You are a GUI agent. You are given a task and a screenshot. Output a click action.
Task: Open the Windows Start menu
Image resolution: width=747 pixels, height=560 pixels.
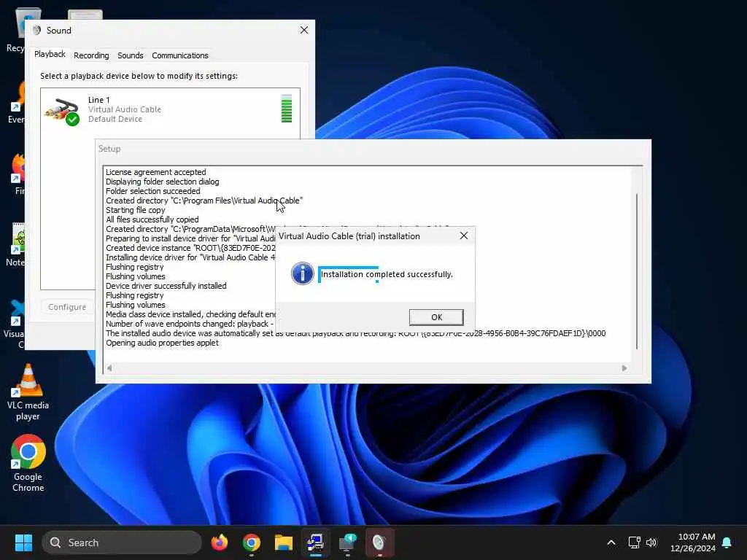(x=23, y=542)
